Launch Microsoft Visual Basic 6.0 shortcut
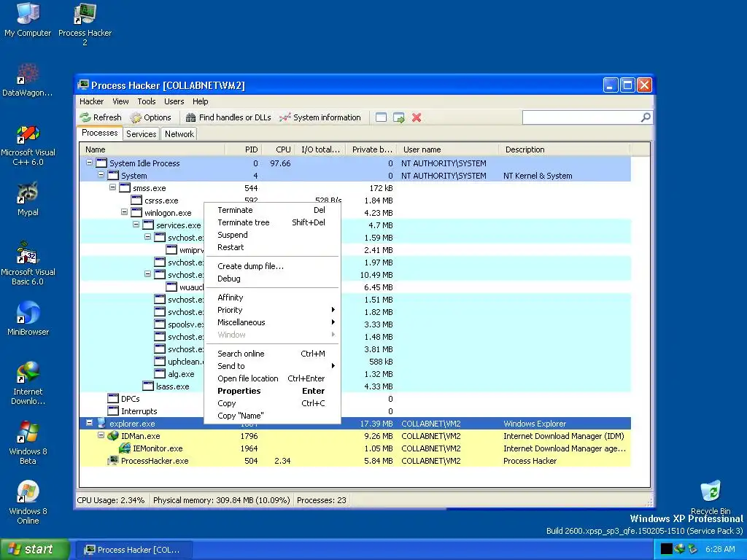Viewport: 747px width, 560px height. tap(28, 264)
